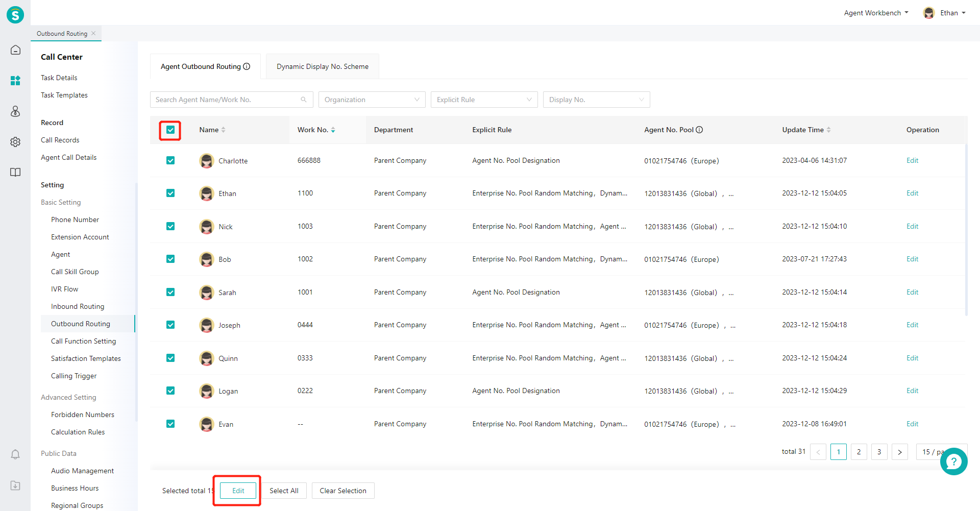
Task: Go to page 3
Action: point(879,452)
